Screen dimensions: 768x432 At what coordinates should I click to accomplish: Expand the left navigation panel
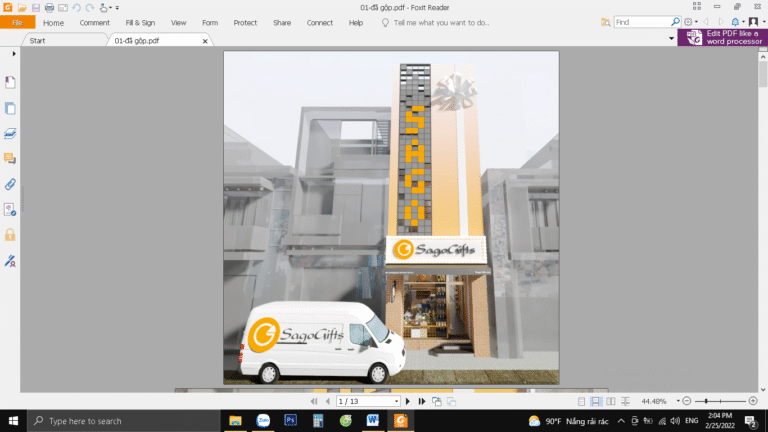click(14, 53)
